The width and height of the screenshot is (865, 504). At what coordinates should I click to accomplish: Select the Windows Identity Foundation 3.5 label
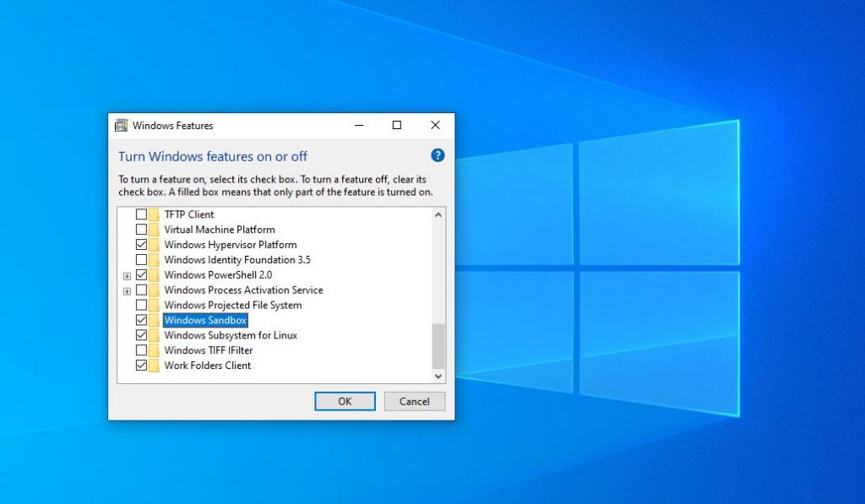[237, 260]
